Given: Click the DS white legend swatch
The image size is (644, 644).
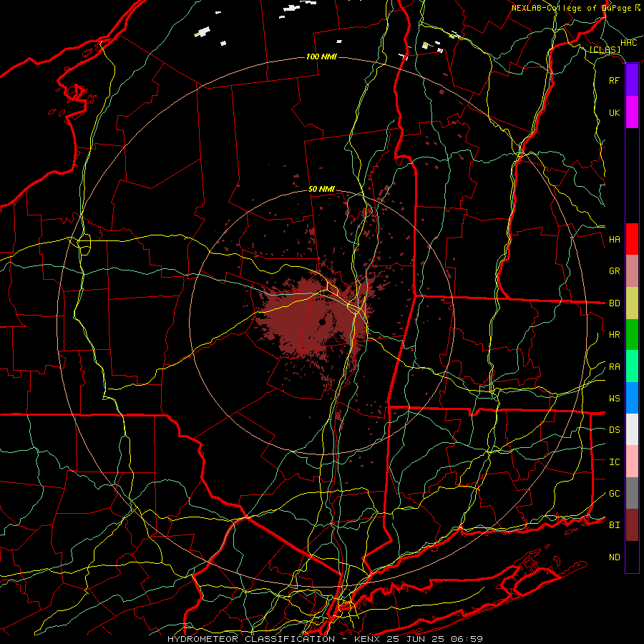Looking at the screenshot, I should pyautogui.click(x=632, y=429).
